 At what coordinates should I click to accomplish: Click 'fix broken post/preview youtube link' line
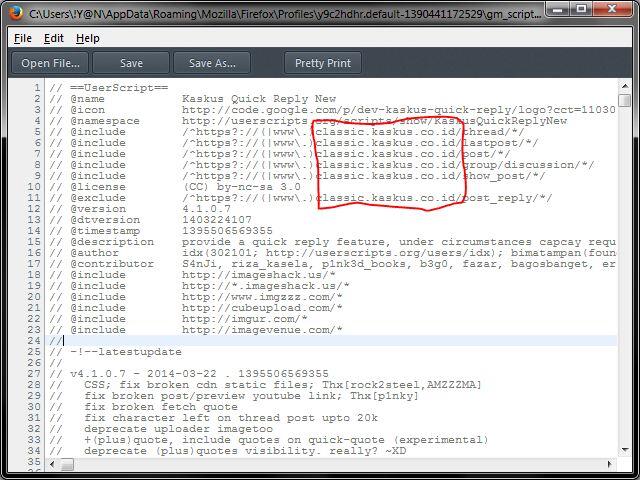(x=251, y=396)
